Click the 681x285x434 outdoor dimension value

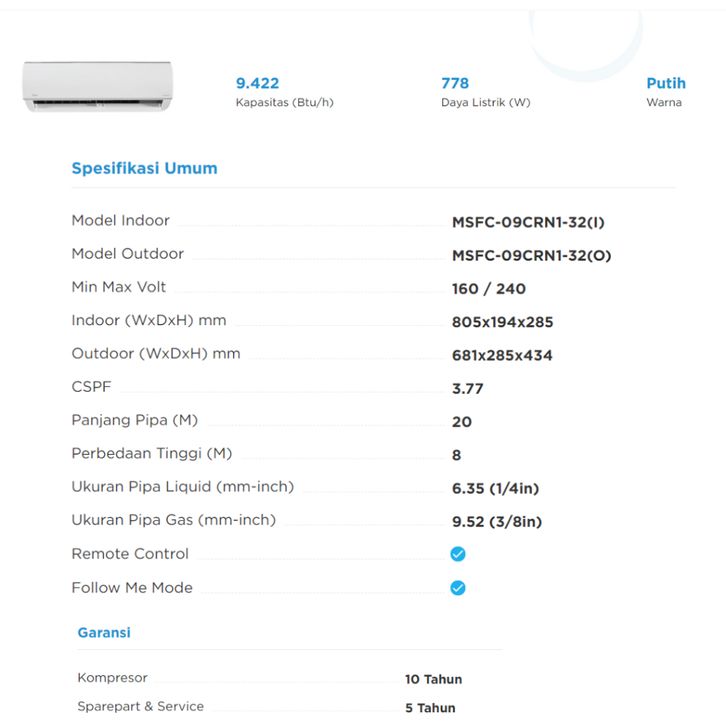tap(502, 355)
